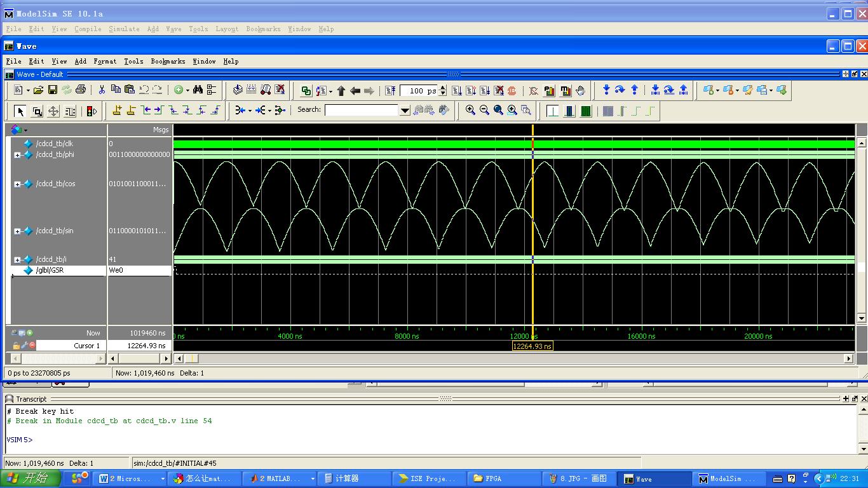Open Find with the binoculars icon

[x=198, y=90]
